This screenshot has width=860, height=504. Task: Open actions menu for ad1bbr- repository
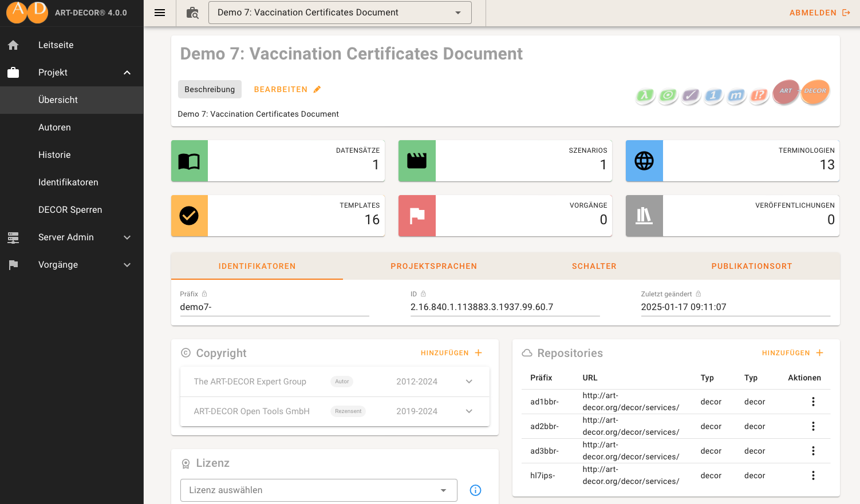pos(813,402)
